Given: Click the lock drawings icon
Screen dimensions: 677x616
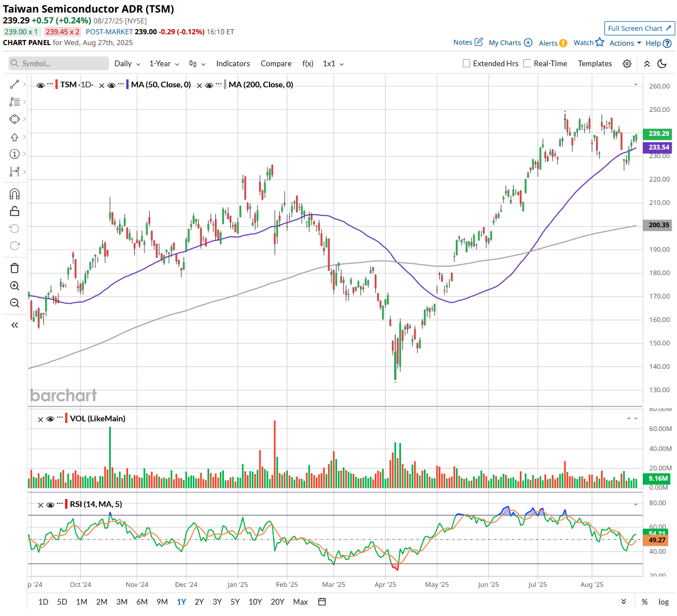Looking at the screenshot, I should point(15,211).
